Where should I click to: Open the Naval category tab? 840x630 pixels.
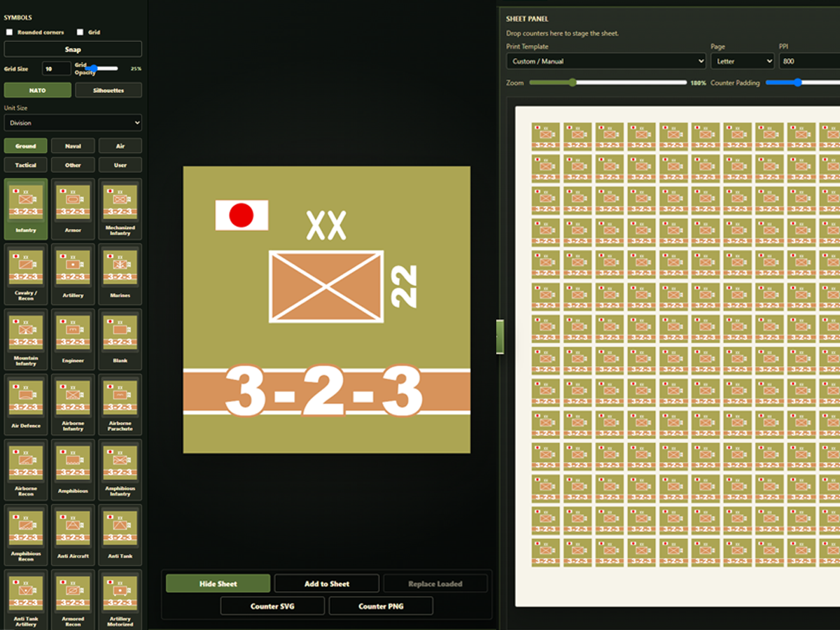(x=73, y=146)
